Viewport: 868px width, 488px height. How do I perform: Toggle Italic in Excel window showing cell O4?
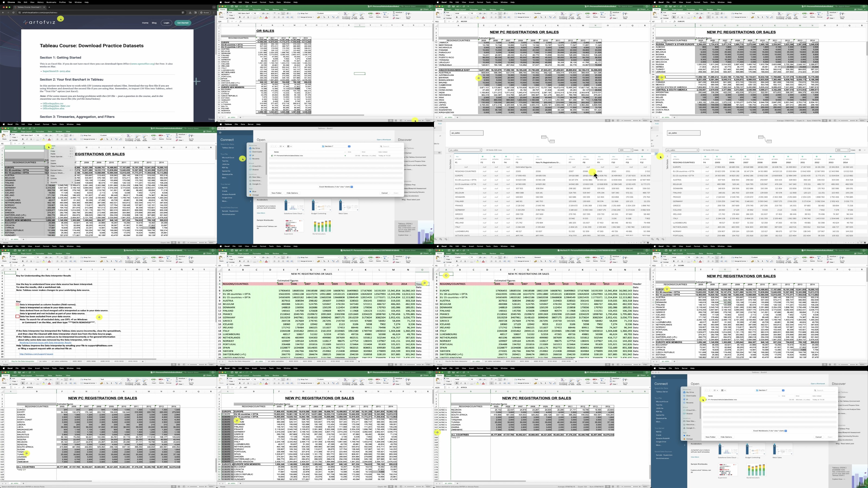click(x=244, y=261)
